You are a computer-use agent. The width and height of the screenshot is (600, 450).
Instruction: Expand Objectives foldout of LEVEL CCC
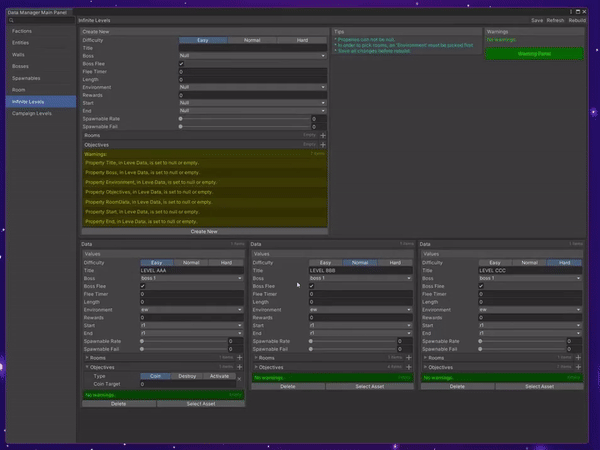tap(426, 367)
